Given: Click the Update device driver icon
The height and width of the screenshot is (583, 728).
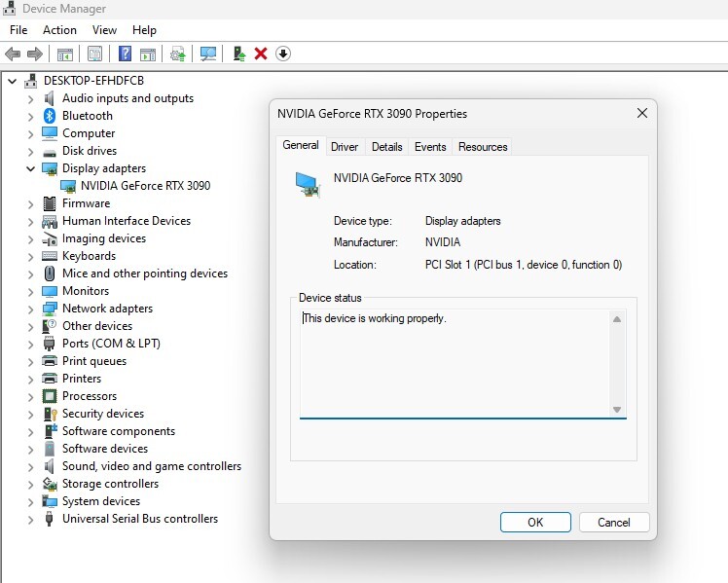Looking at the screenshot, I should [239, 54].
